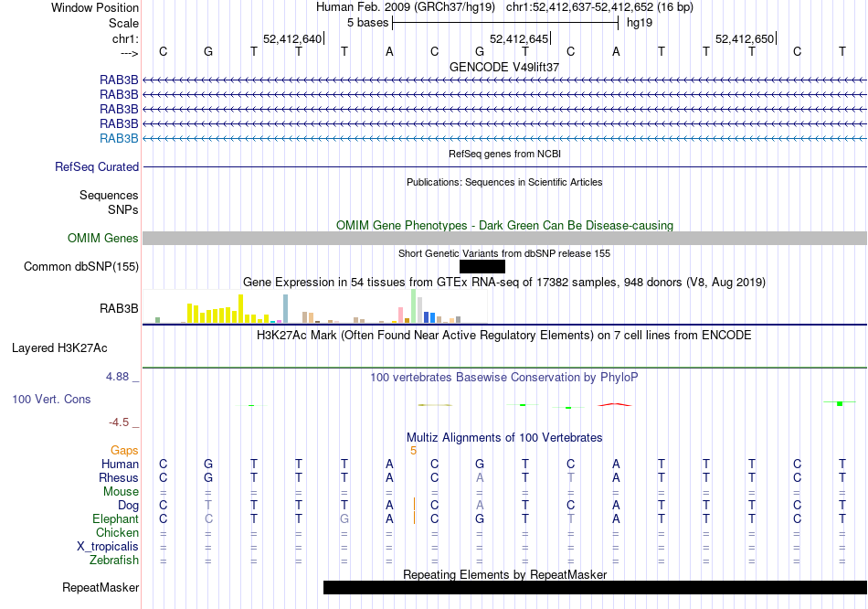Click the 52,412,640 coordinate tick label

coord(291,38)
